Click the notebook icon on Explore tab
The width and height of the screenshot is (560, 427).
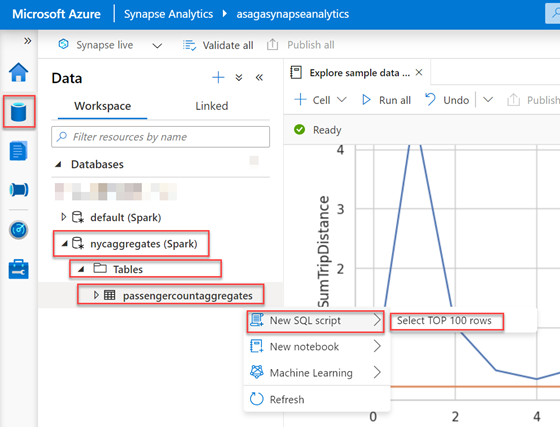pos(296,72)
